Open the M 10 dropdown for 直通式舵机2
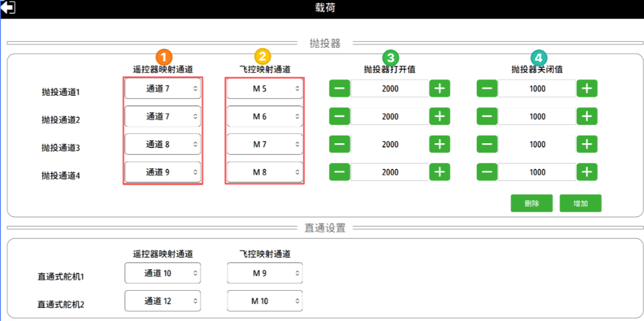The image size is (644, 321). point(265,301)
